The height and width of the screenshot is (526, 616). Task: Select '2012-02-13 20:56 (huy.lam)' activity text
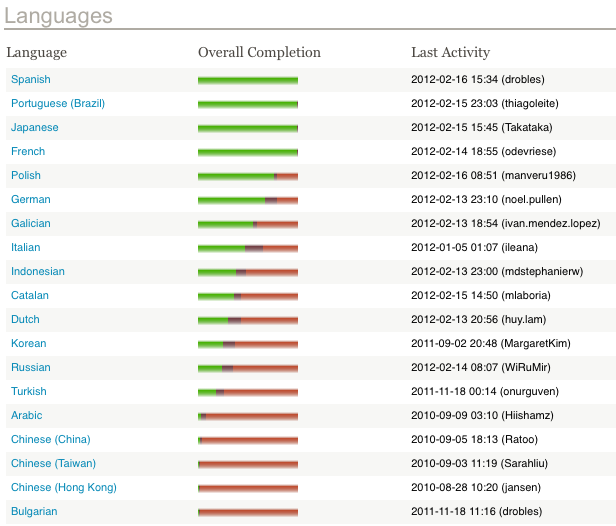point(478,319)
